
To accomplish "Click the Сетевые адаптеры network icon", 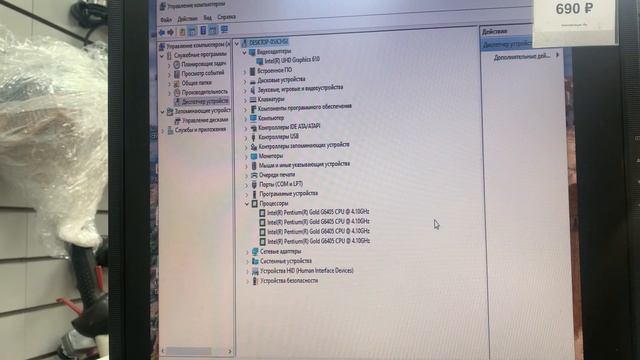I will [x=255, y=252].
